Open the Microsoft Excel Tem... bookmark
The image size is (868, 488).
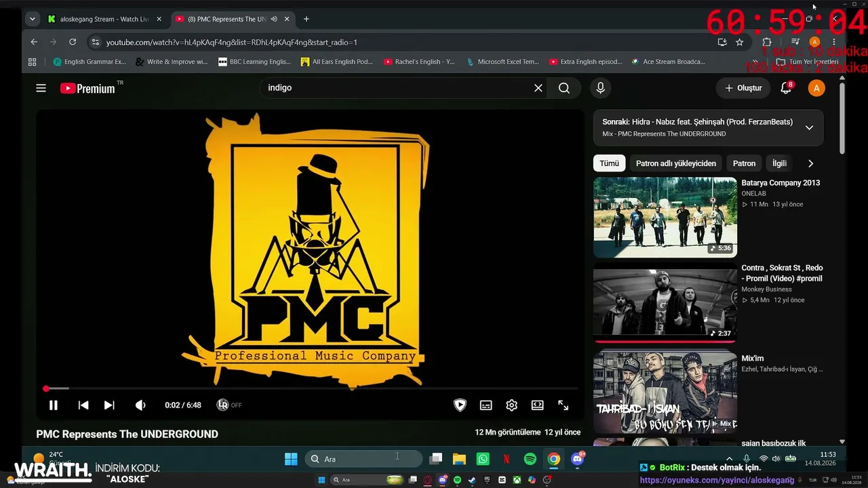pos(502,62)
